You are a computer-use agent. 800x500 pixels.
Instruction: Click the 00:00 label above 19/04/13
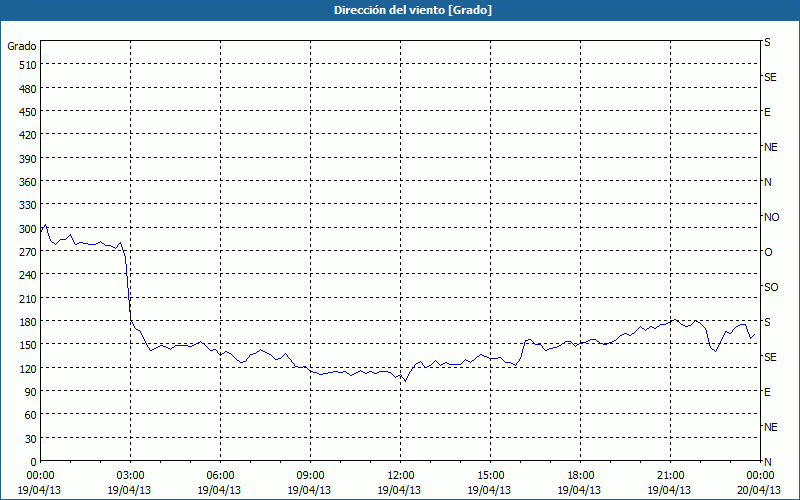(x=40, y=476)
